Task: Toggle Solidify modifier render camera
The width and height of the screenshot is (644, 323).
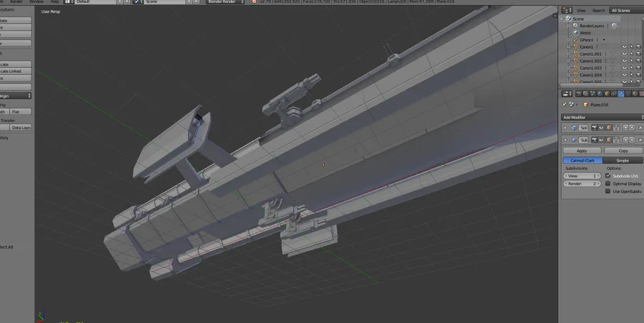Action: coord(595,128)
